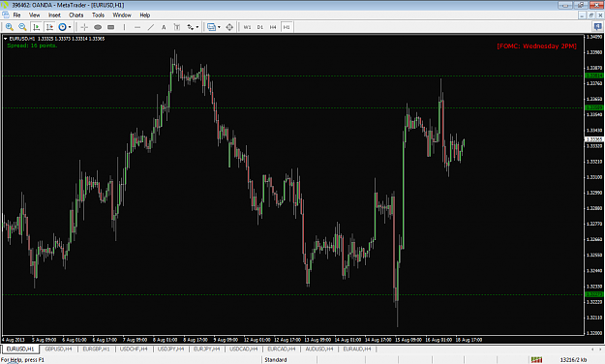
Task: Select the H1 timeframe button
Action: coord(287,27)
